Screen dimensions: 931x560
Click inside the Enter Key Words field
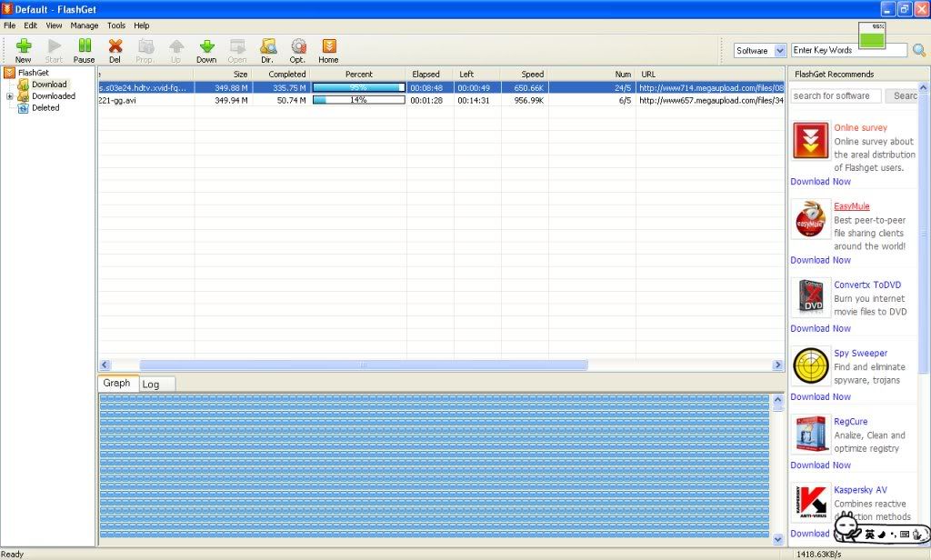(849, 51)
